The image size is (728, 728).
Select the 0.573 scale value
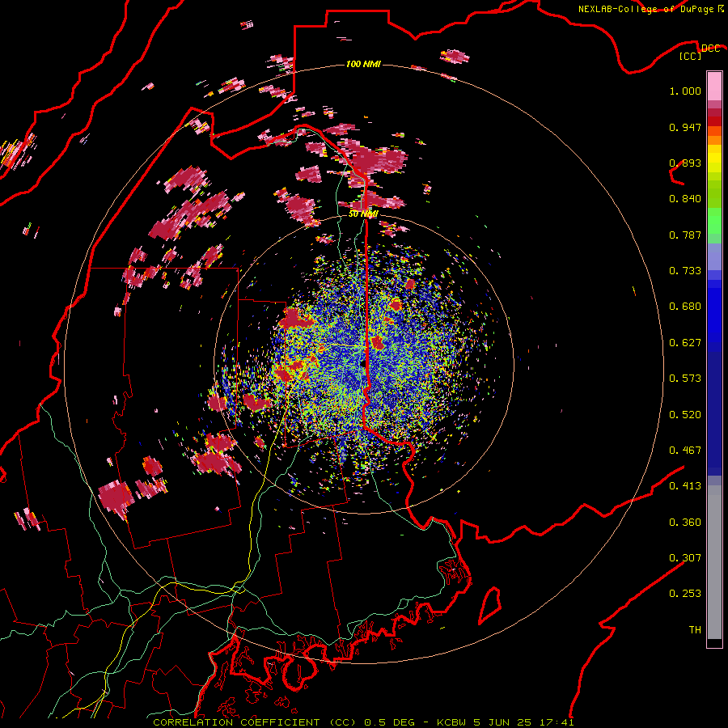click(x=685, y=379)
